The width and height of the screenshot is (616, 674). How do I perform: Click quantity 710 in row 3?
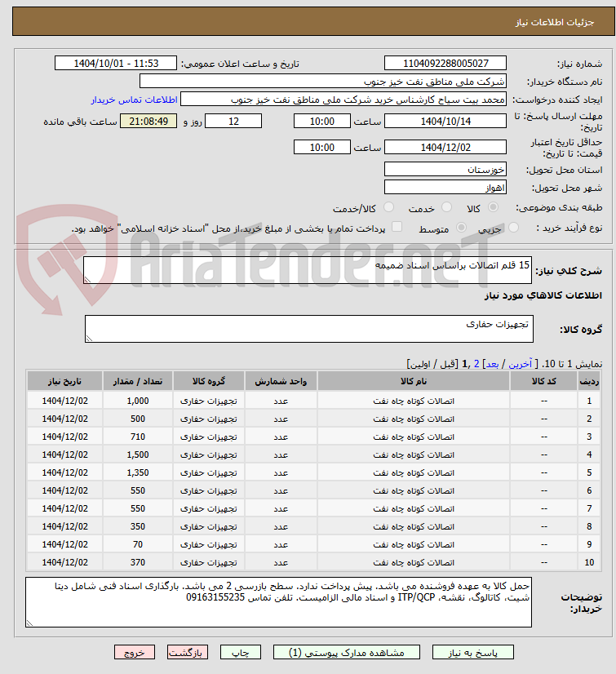click(138, 437)
